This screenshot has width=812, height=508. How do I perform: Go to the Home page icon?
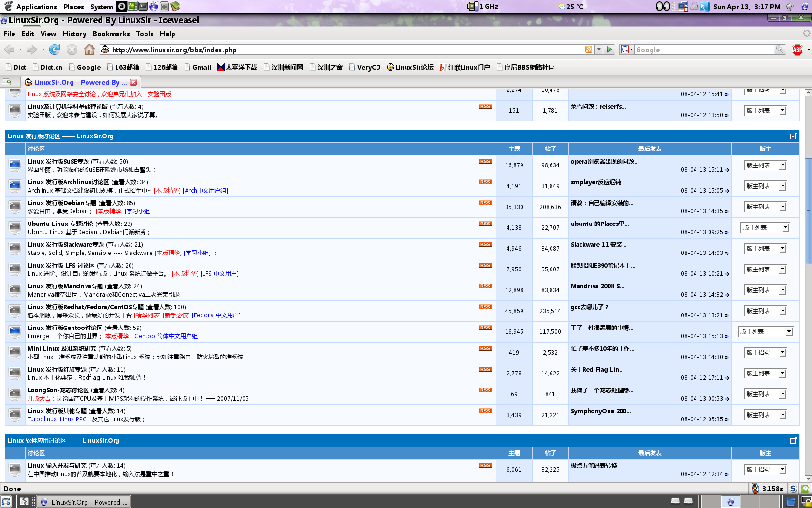pos(89,49)
